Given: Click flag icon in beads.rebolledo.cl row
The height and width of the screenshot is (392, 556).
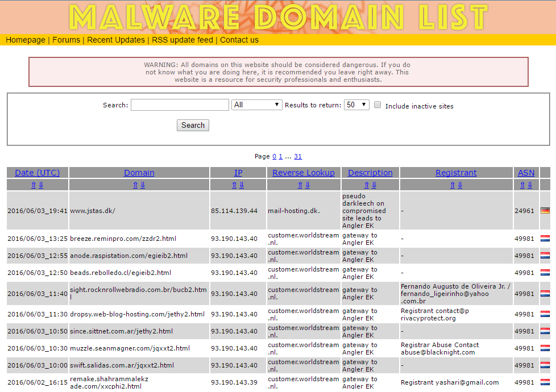Looking at the screenshot, I should [545, 273].
